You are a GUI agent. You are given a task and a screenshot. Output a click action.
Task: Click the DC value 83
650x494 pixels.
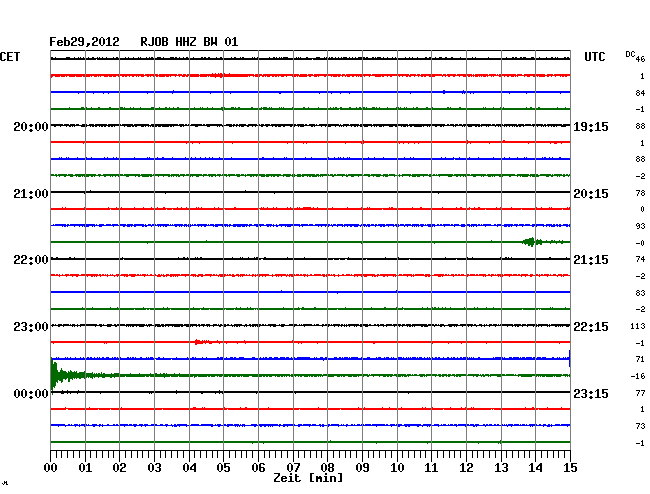point(640,293)
